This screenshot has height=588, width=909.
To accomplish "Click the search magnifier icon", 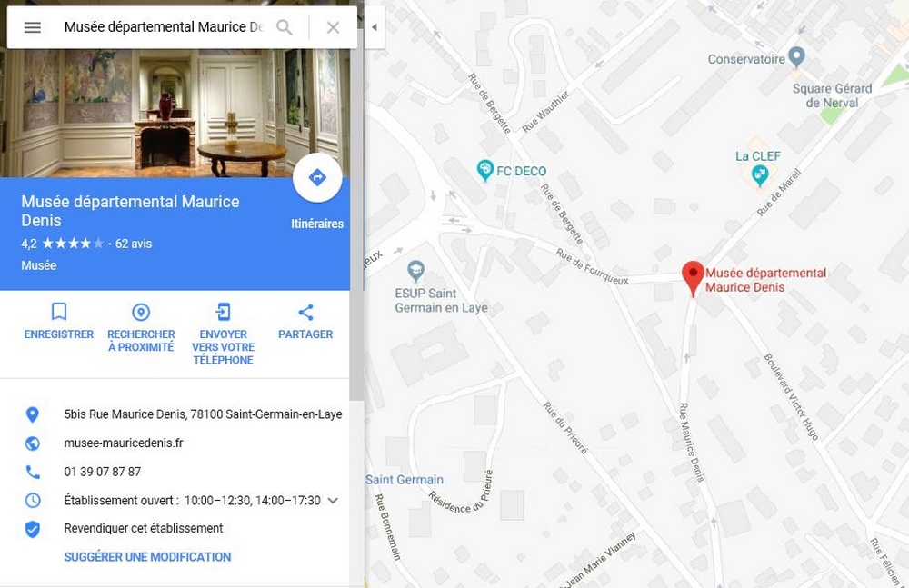I will 284,27.
